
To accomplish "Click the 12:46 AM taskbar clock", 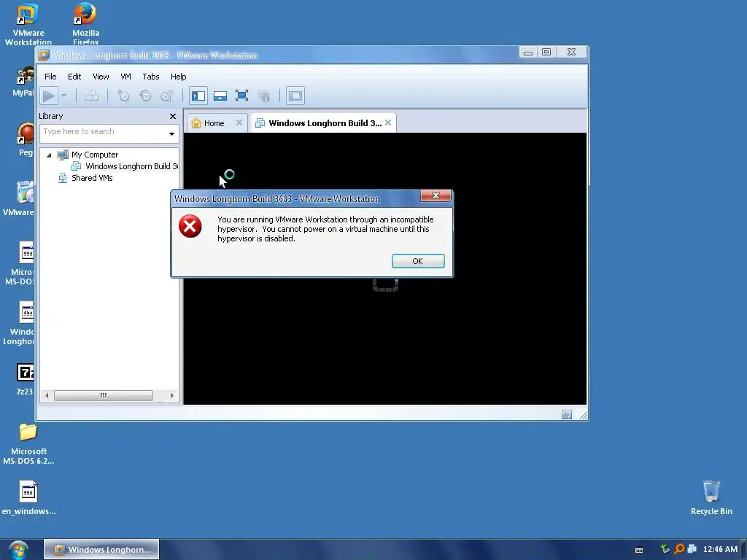I will click(720, 550).
